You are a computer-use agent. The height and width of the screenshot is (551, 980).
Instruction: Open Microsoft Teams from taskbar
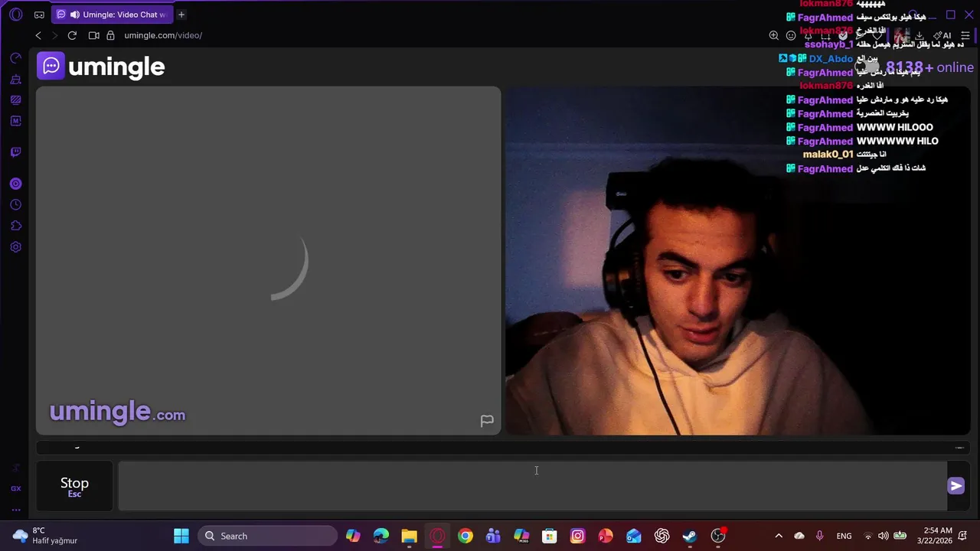tap(493, 536)
